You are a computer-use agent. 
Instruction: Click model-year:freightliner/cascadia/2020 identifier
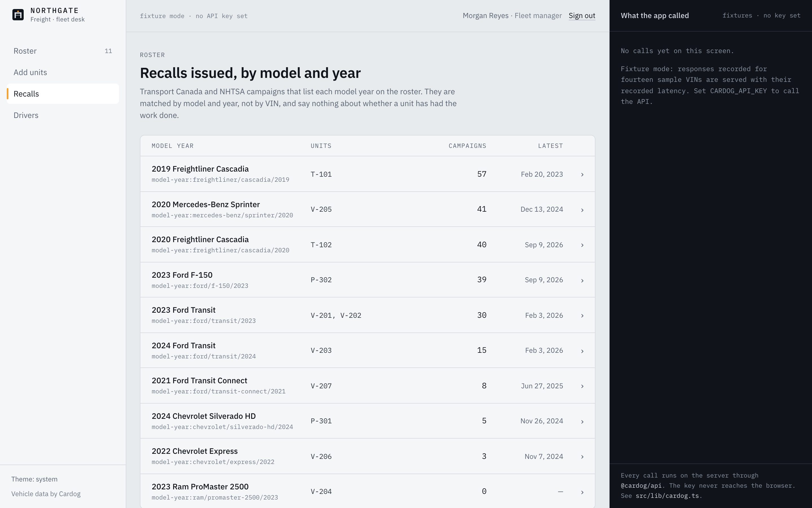[x=220, y=250]
